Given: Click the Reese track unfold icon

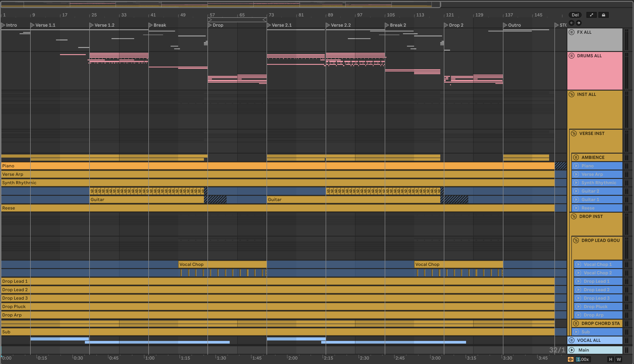Looking at the screenshot, I should click(576, 208).
